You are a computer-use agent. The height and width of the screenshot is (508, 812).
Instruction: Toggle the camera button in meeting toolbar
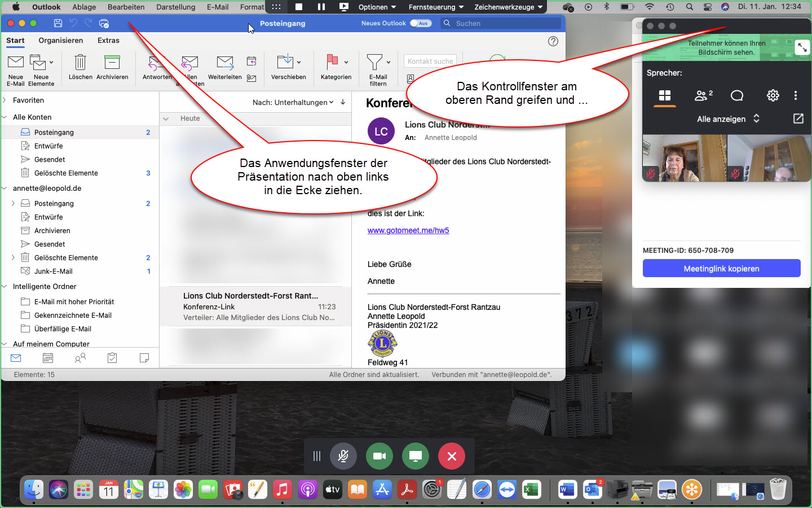tap(379, 456)
